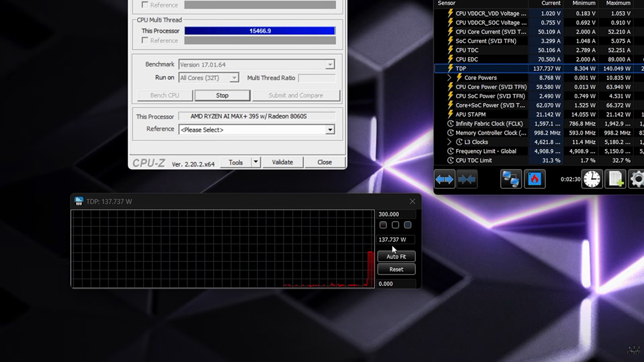Click the Auto Fit button in the TDP graph
644x362 pixels.
pos(397,256)
